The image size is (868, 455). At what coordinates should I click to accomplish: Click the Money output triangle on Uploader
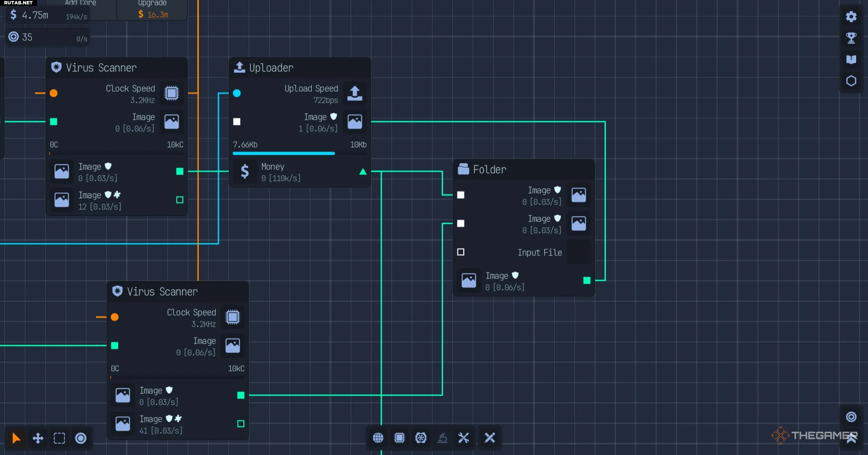[x=363, y=172]
